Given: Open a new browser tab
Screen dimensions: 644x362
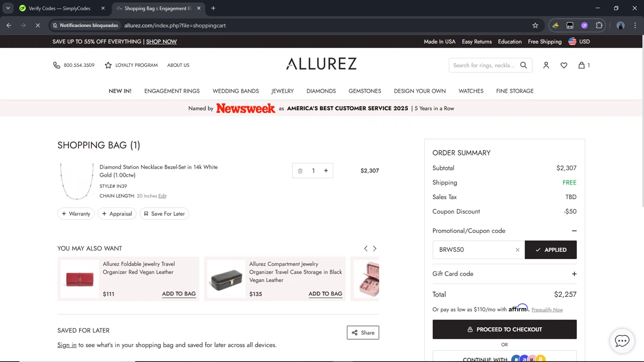Looking at the screenshot, I should tap(213, 8).
